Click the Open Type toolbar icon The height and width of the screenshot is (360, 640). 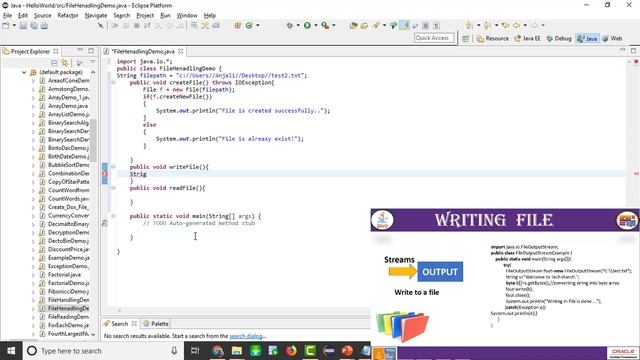(353, 25)
